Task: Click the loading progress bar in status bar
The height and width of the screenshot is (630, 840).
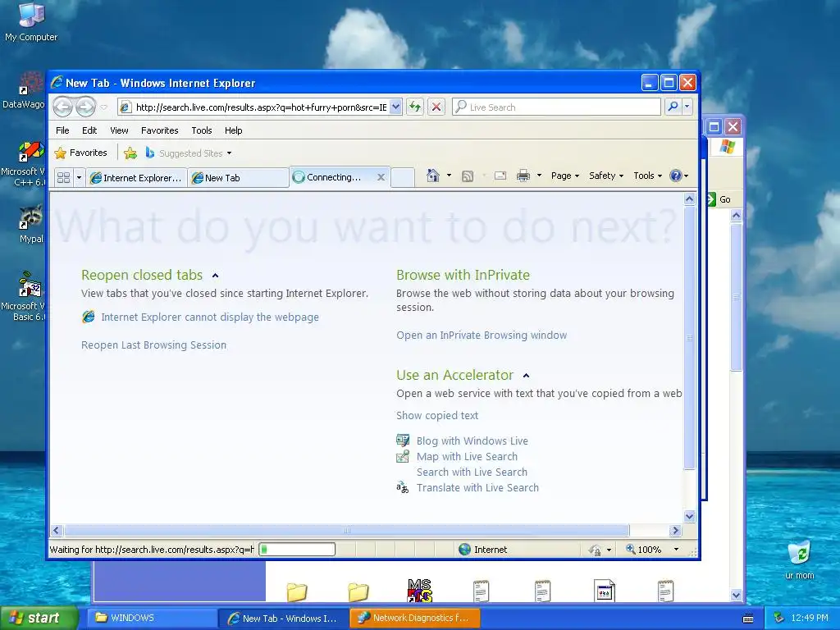Action: point(297,549)
